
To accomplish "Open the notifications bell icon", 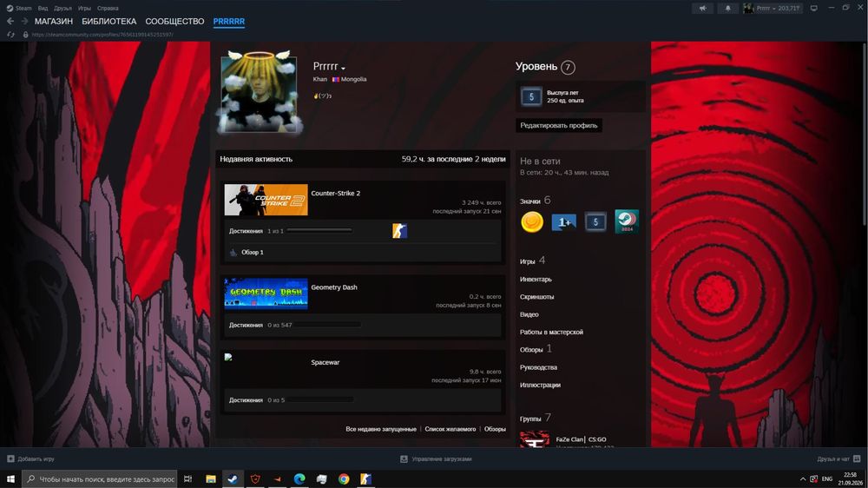I will click(727, 9).
